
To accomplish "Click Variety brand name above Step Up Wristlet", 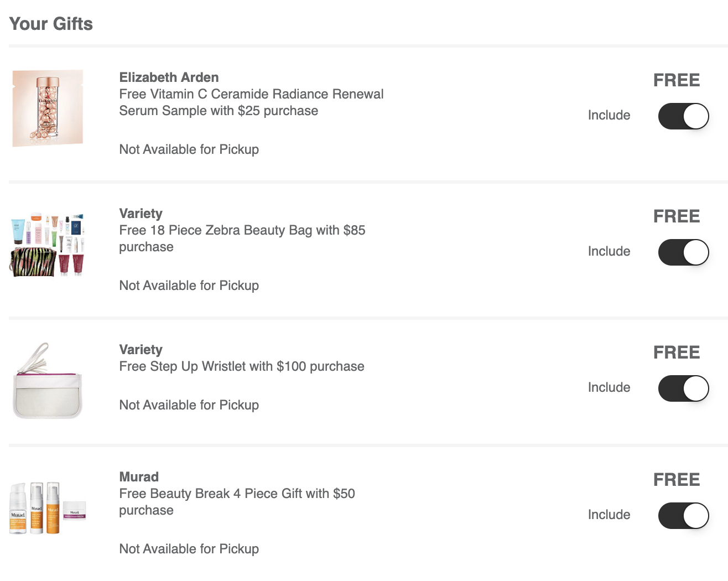I will pos(141,350).
